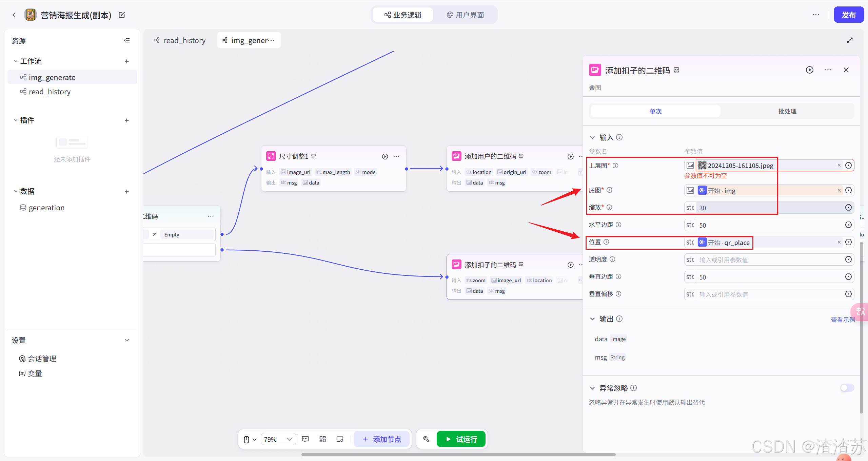868x461 pixels.
Task: Select the 单次 mode option
Action: click(x=655, y=111)
